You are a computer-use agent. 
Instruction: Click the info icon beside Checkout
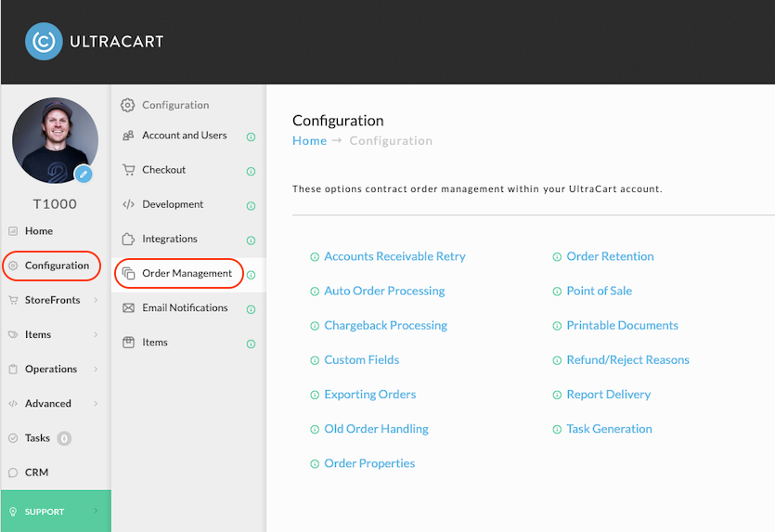click(252, 172)
